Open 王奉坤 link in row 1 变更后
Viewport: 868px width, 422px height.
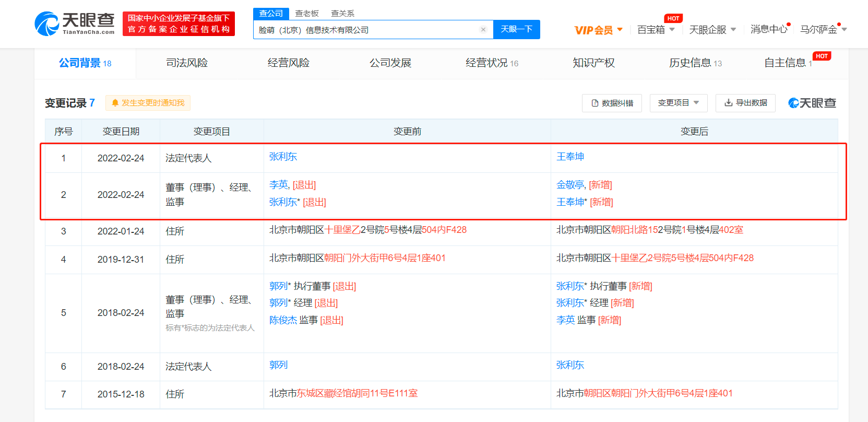570,157
